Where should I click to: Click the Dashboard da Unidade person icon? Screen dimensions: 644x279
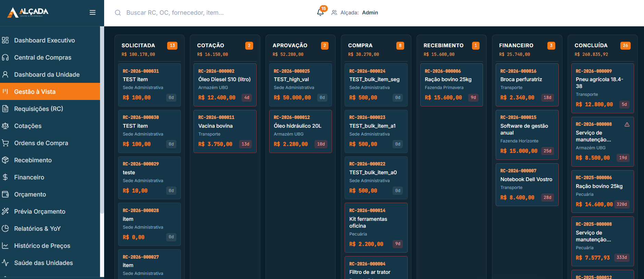click(x=5, y=75)
